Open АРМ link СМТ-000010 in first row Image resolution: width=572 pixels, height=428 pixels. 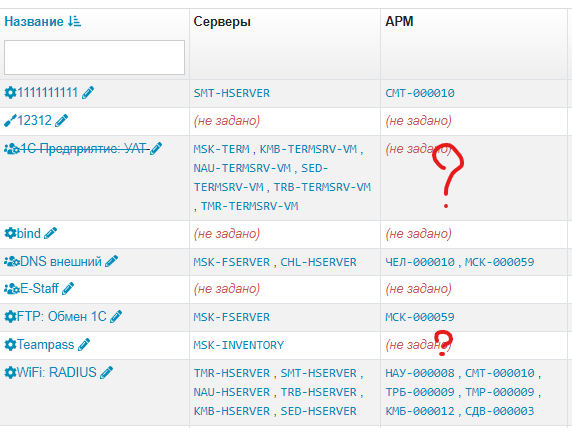(x=420, y=93)
